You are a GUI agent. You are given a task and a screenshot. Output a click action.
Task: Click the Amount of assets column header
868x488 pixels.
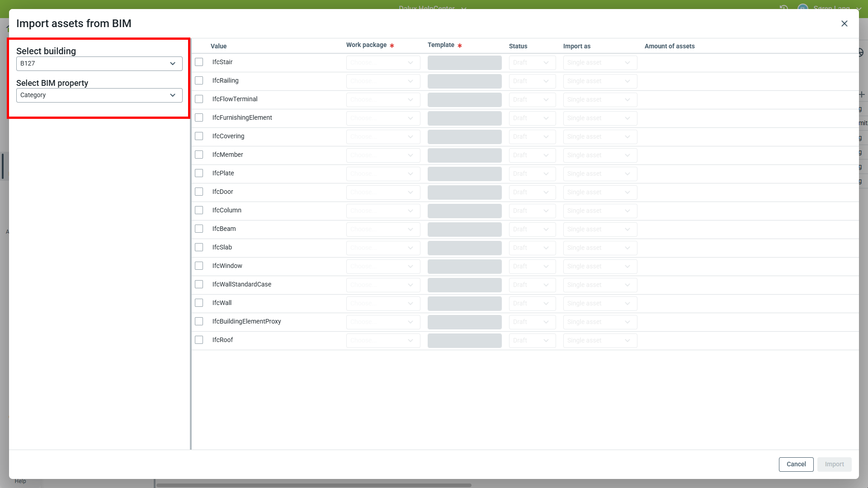(x=669, y=46)
